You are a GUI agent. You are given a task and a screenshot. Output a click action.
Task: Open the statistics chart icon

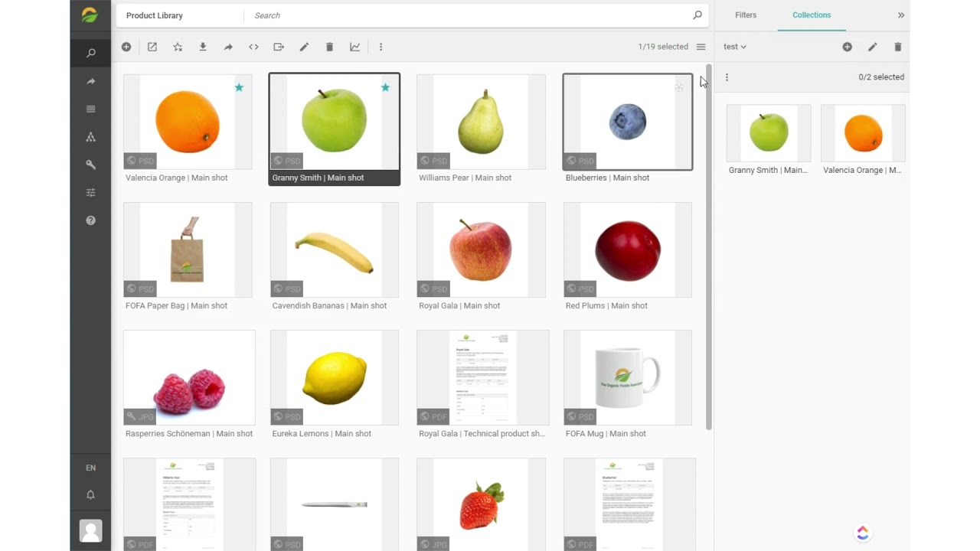pos(355,47)
